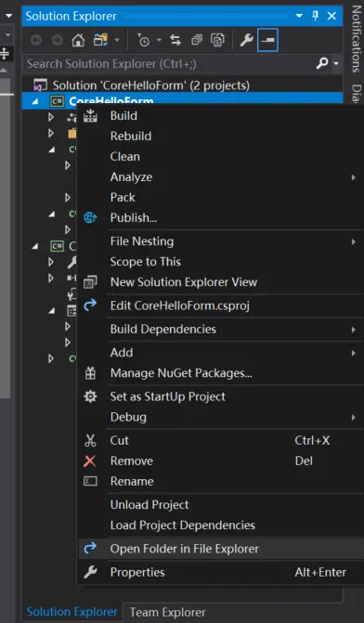Image resolution: width=364 pixels, height=623 pixels.
Task: Click the magnifier search icon
Action: pyautogui.click(x=322, y=63)
